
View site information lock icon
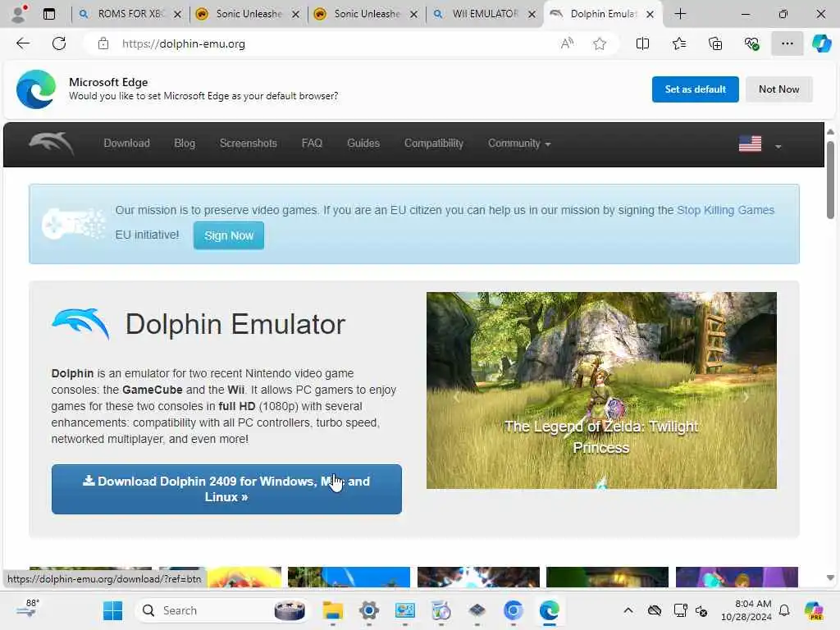(103, 43)
